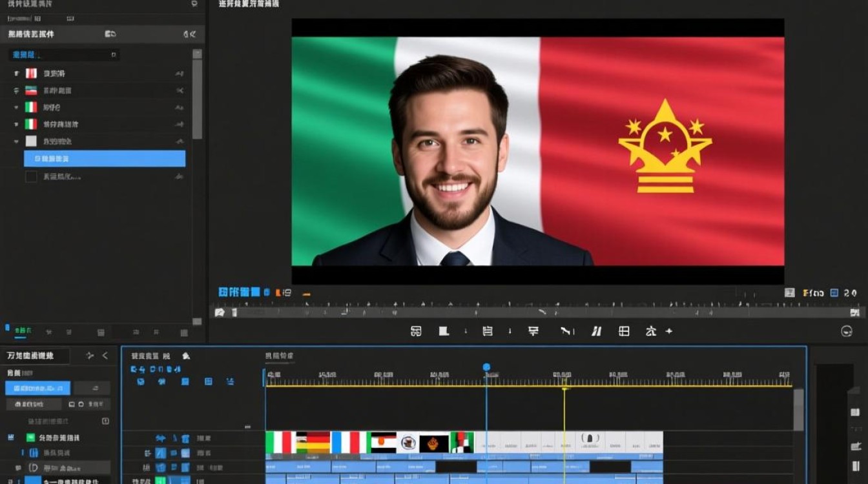Click the German flag clip thumbnail in the timeline

tap(313, 442)
